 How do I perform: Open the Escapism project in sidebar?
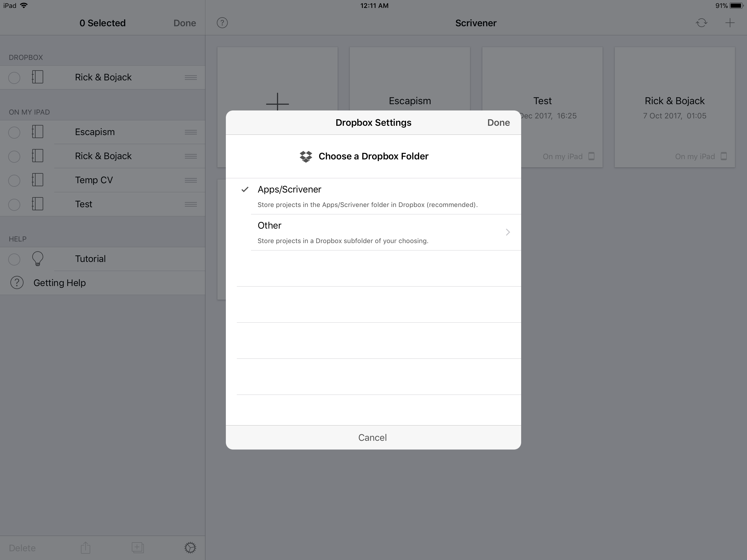coord(102,132)
